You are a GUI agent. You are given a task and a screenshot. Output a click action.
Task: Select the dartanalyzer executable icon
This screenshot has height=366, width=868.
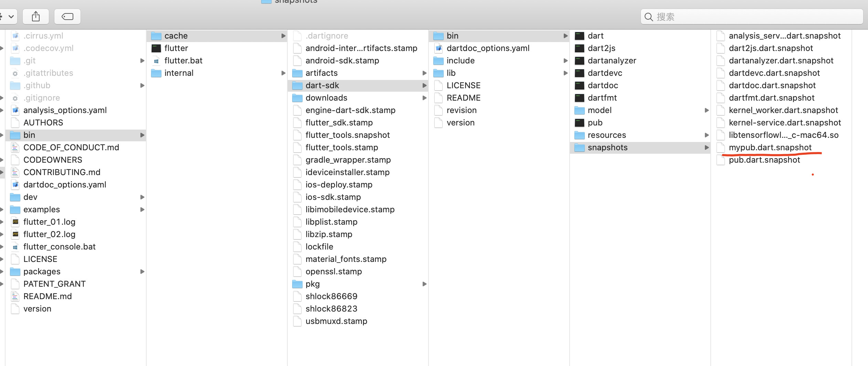click(580, 61)
